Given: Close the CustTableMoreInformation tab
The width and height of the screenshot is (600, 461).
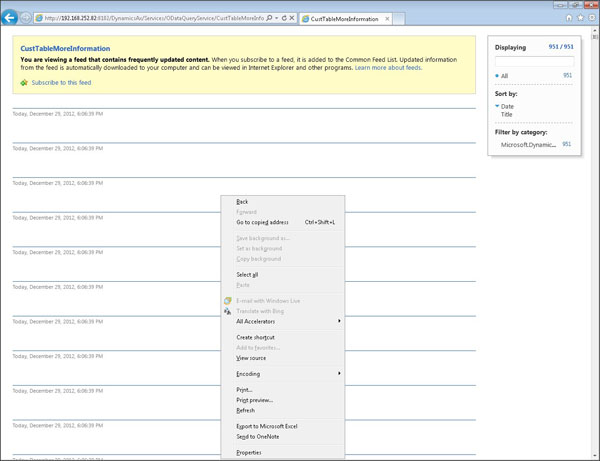Looking at the screenshot, I should pyautogui.click(x=387, y=19).
